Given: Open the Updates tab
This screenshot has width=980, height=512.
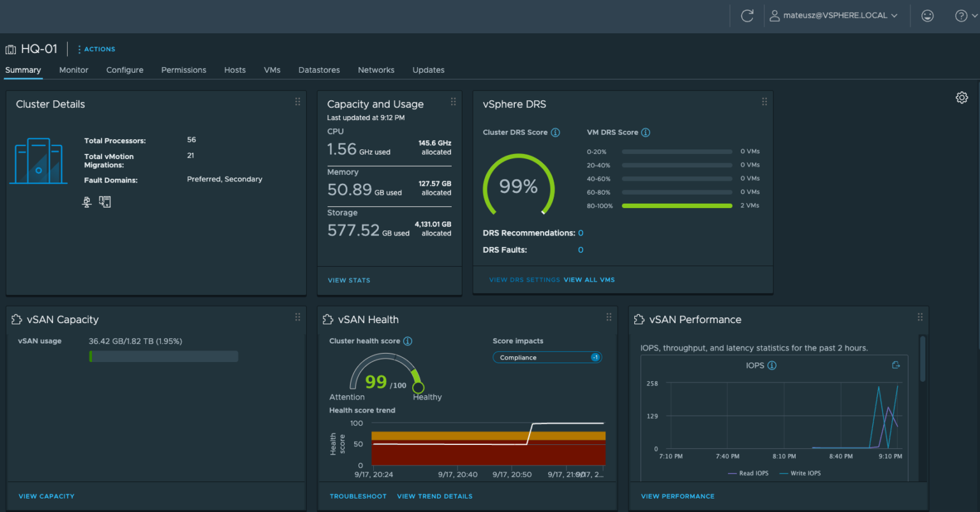Looking at the screenshot, I should tap(429, 70).
